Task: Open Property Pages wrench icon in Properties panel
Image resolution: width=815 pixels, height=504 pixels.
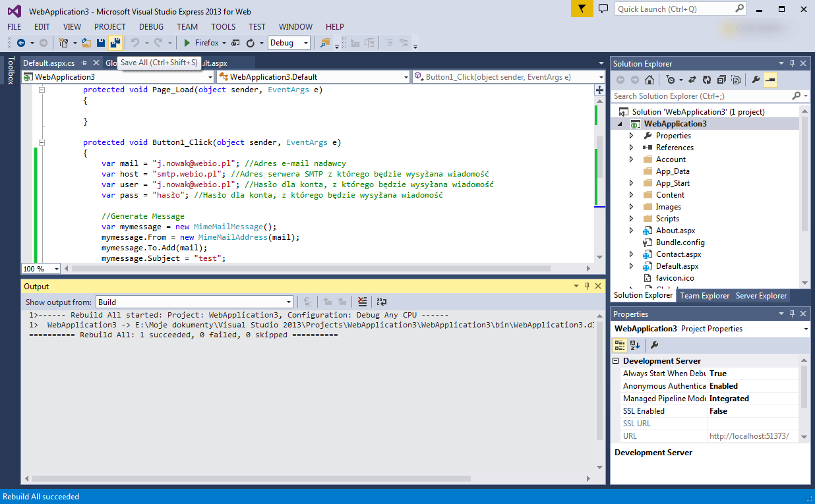Action: [654, 345]
